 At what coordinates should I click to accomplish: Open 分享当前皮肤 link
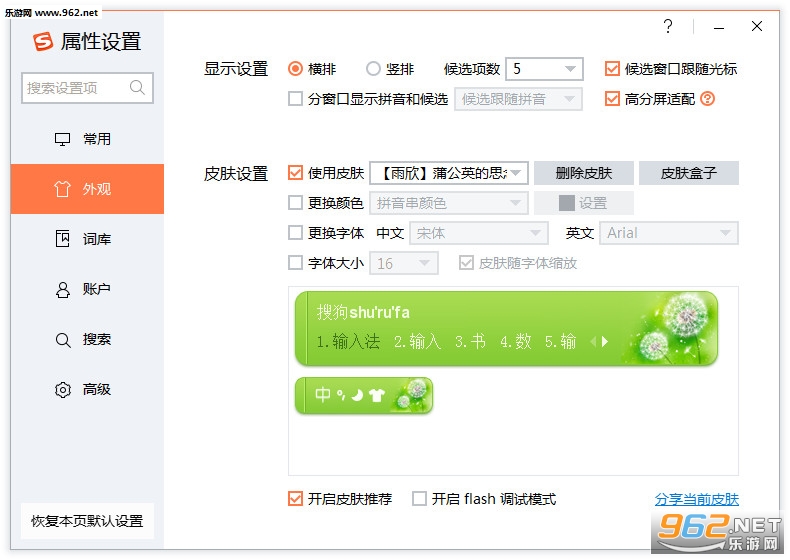pos(696,499)
